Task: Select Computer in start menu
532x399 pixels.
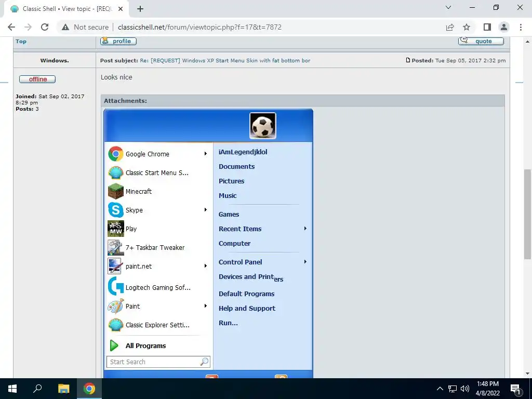Action: coord(234,244)
